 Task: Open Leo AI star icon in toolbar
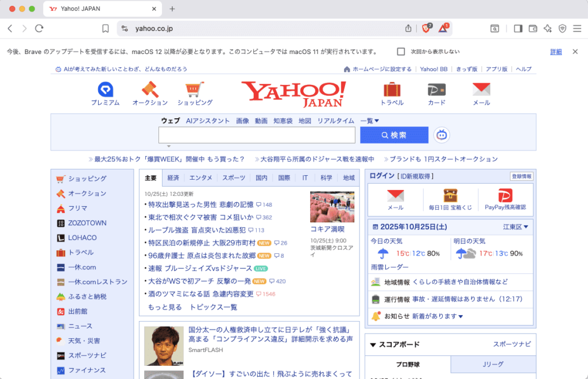[547, 29]
